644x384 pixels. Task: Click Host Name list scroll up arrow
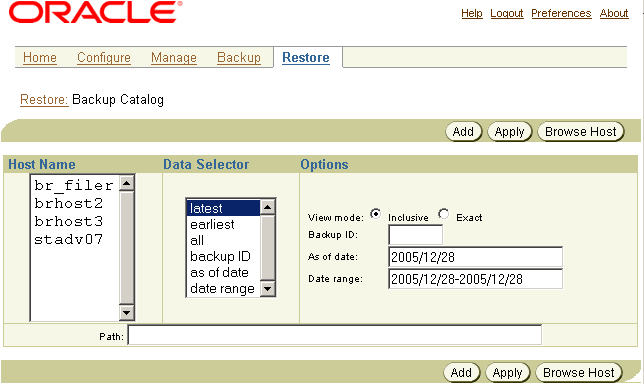126,184
